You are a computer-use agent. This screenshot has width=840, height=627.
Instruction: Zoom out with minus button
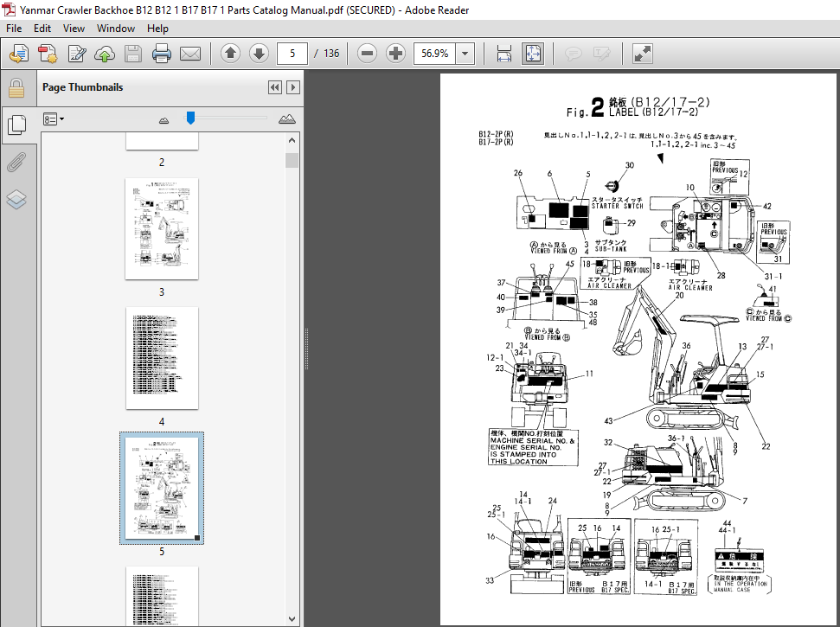pos(367,53)
